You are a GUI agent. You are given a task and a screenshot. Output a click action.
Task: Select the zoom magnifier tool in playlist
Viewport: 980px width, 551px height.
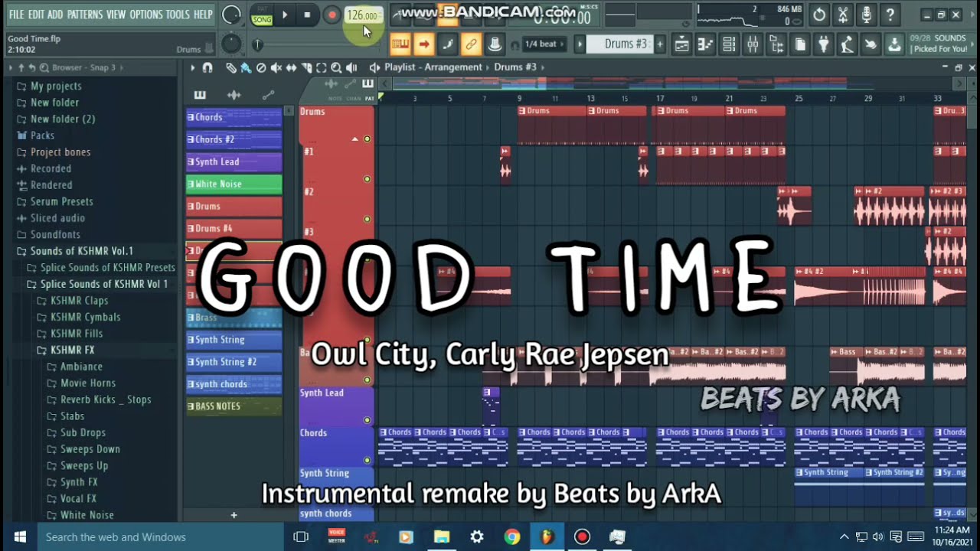(x=336, y=67)
